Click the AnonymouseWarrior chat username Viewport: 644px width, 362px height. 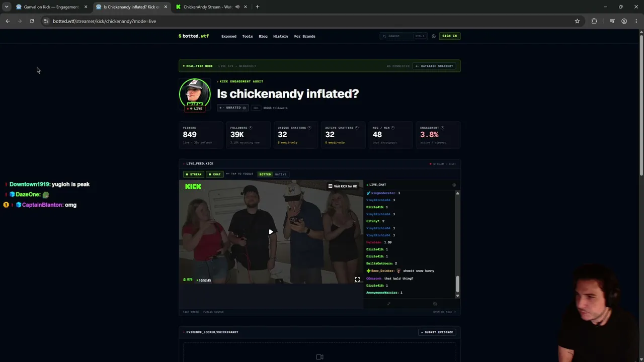click(x=382, y=293)
